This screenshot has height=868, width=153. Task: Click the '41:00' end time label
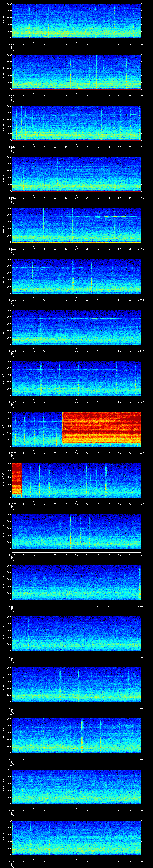141,504
